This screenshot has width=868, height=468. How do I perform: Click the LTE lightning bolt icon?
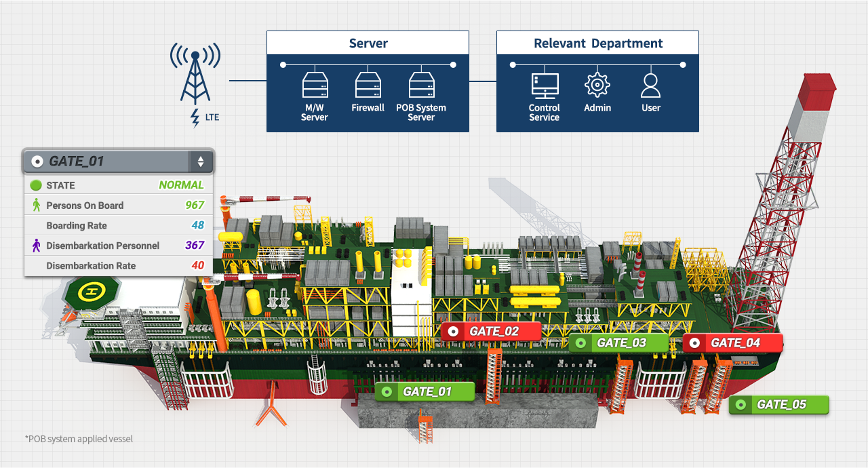[x=195, y=117]
